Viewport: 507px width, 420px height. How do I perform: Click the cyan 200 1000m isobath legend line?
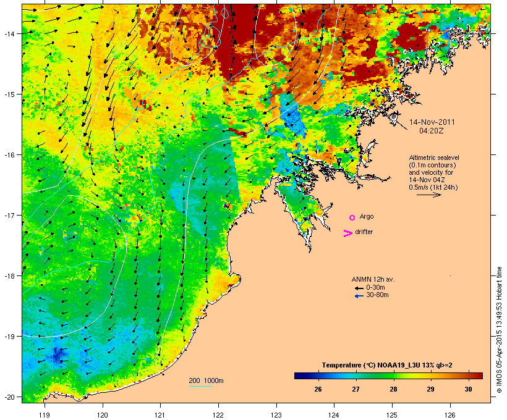pos(201,386)
